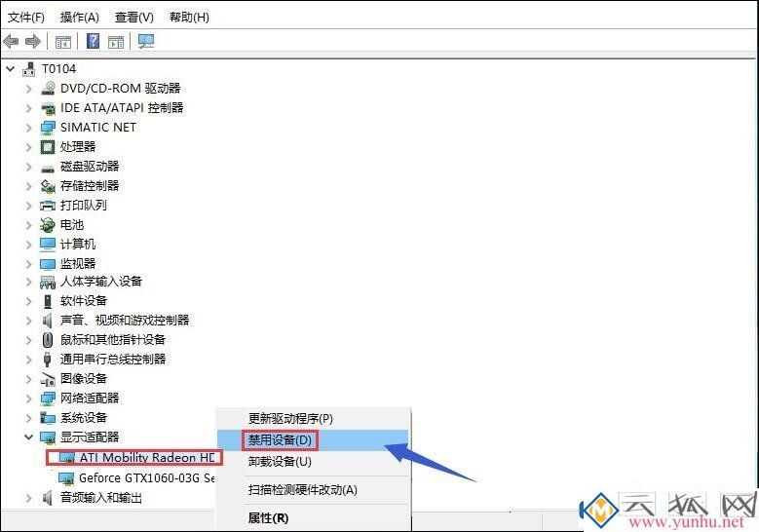Click the ATI Mobility Radeon adapter icon
759x532 pixels.
[66, 458]
